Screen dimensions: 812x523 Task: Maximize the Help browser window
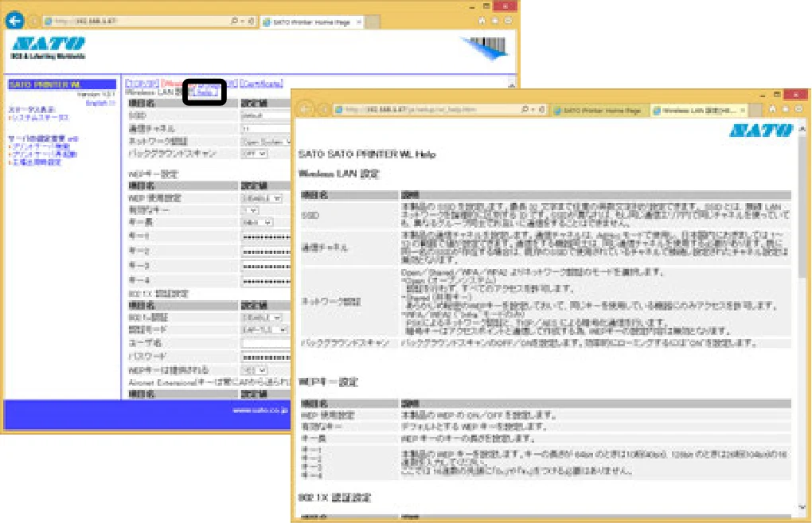(777, 94)
